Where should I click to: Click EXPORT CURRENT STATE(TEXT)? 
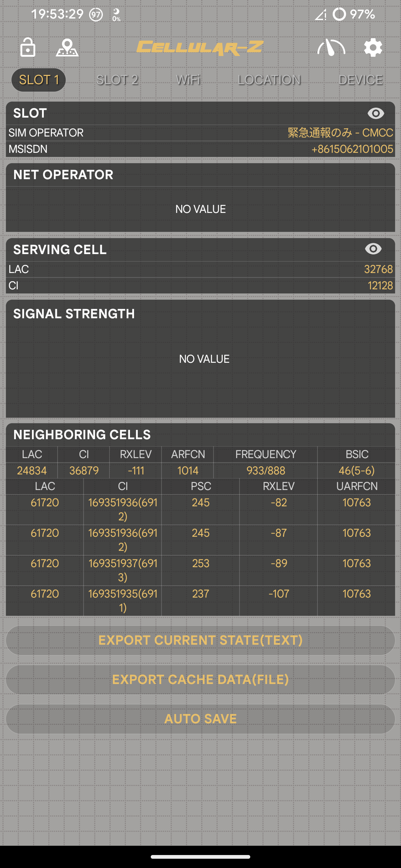(x=200, y=640)
